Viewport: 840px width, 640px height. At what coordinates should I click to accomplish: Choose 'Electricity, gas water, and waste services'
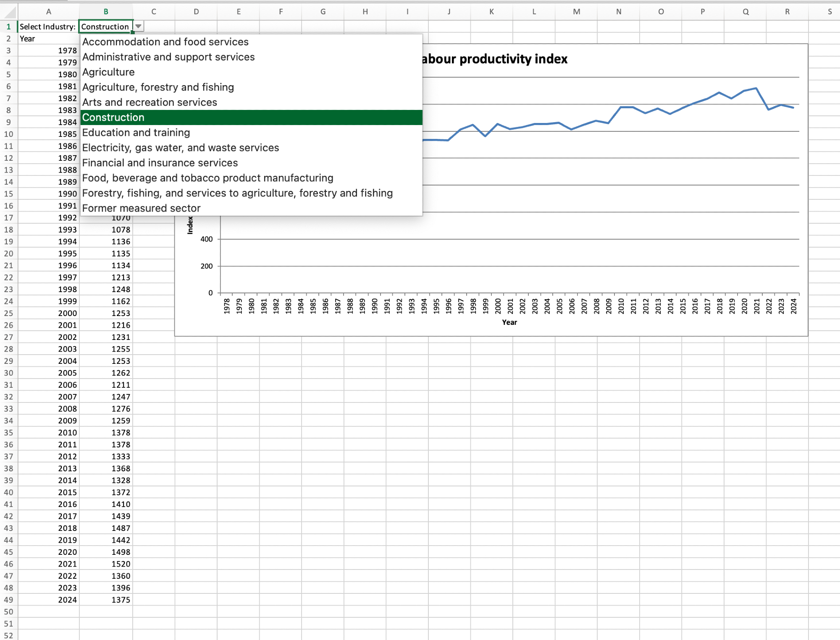tap(181, 148)
